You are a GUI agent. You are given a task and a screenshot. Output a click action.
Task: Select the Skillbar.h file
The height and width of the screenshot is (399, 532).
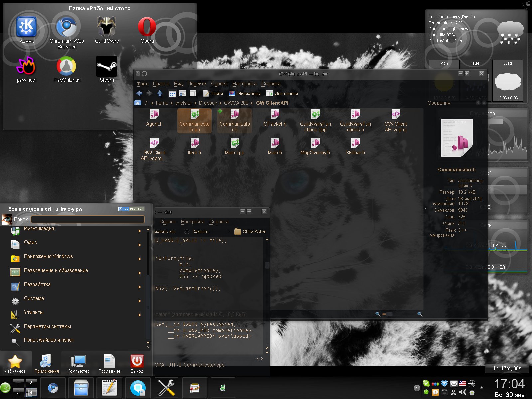pyautogui.click(x=355, y=147)
